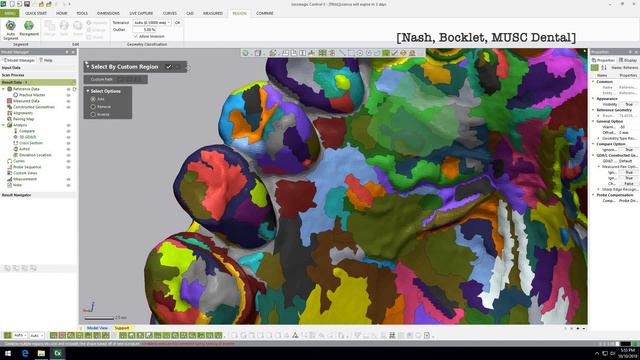Click the Help button in Model Manager
The width and height of the screenshot is (640, 360).
[x=46, y=60]
